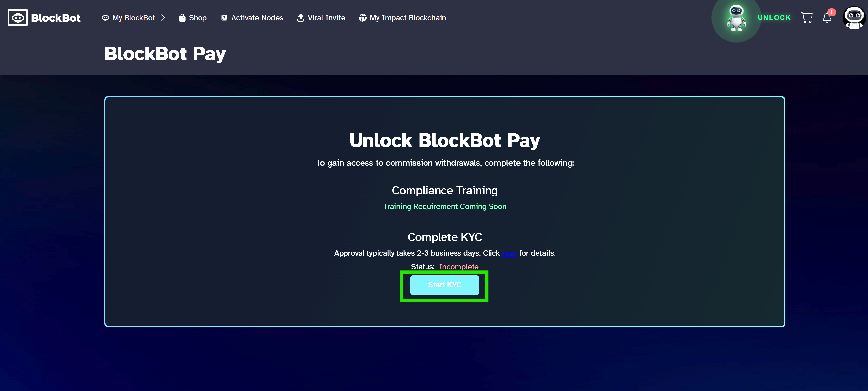Click the Viral Invite upload icon
Screen dimensions: 868x391
[300, 18]
